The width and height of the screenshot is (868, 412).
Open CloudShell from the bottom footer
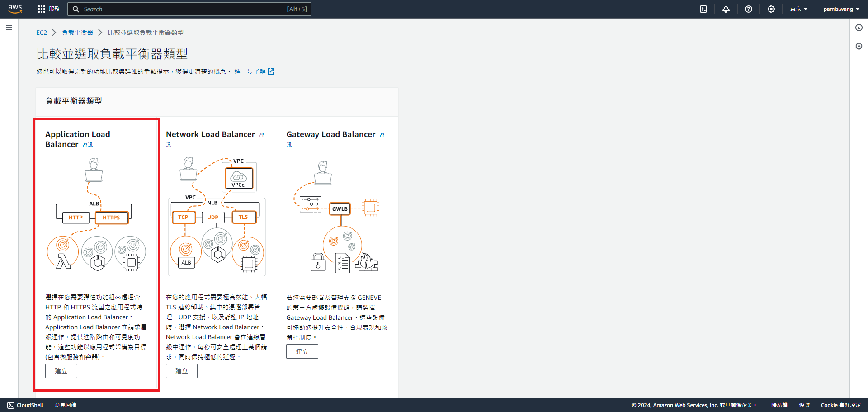pyautogui.click(x=25, y=405)
